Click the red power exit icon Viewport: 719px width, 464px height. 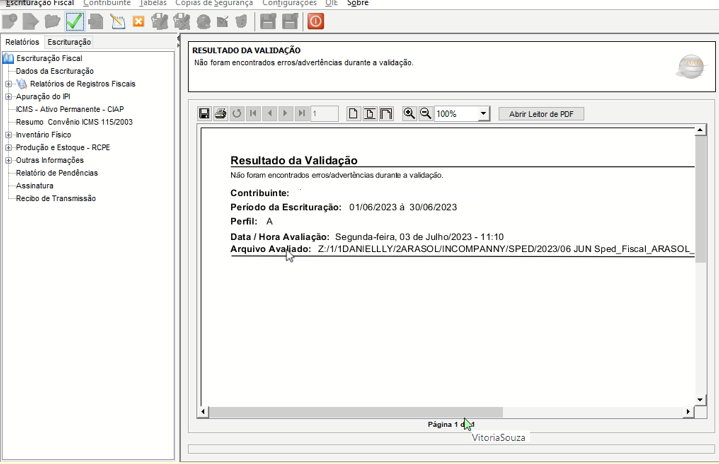pyautogui.click(x=315, y=21)
